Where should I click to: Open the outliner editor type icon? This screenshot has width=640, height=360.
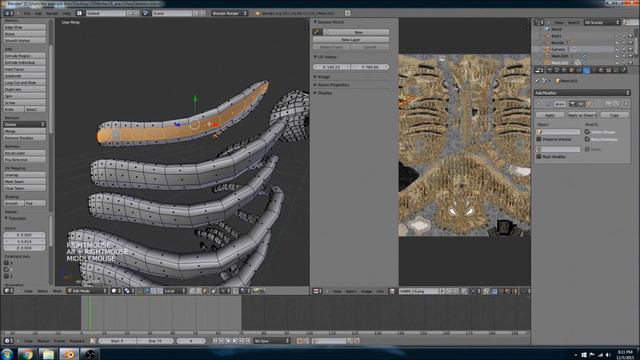(x=539, y=22)
